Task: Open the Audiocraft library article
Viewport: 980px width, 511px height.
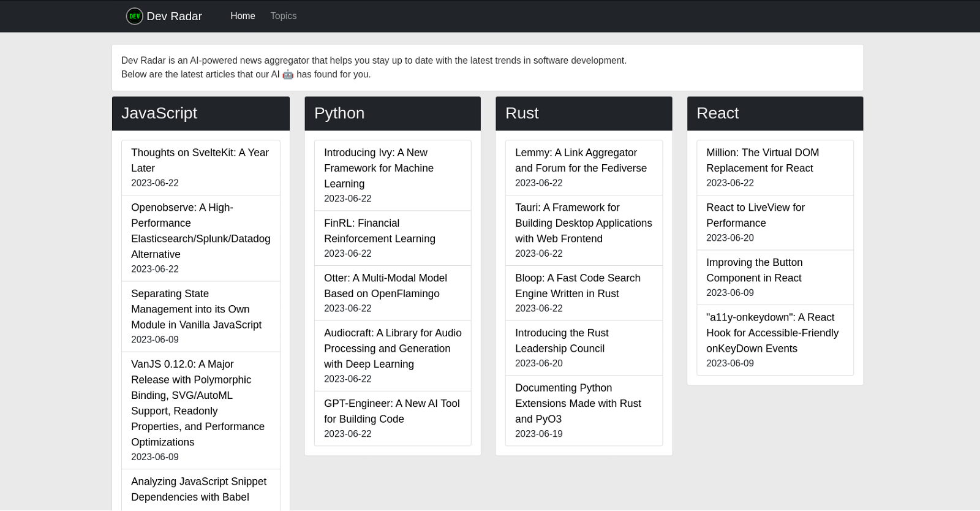Action: tap(392, 348)
